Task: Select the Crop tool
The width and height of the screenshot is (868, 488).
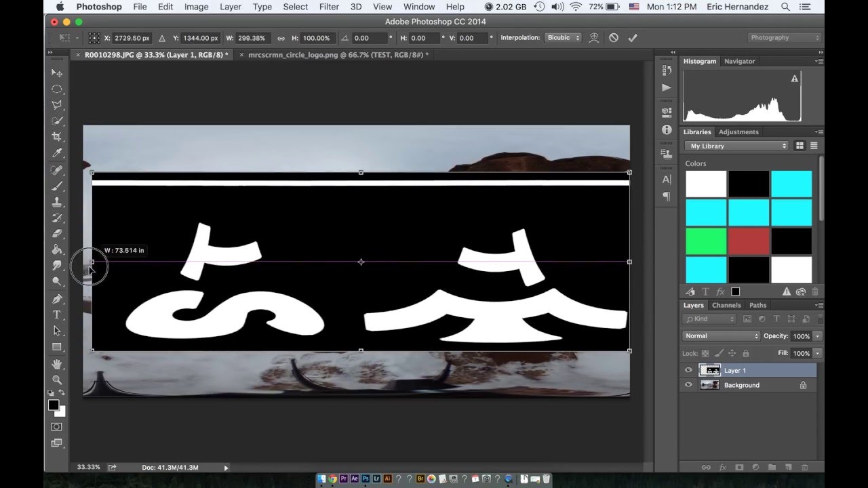Action: point(57,137)
